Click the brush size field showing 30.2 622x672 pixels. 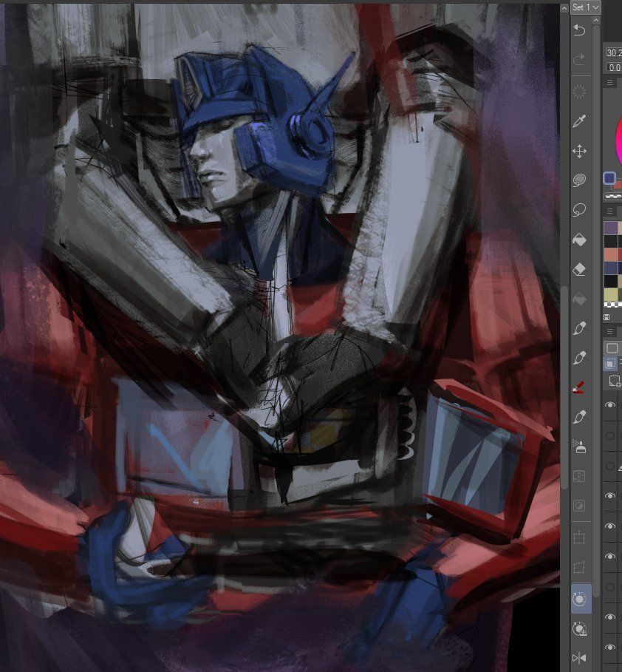pos(614,52)
